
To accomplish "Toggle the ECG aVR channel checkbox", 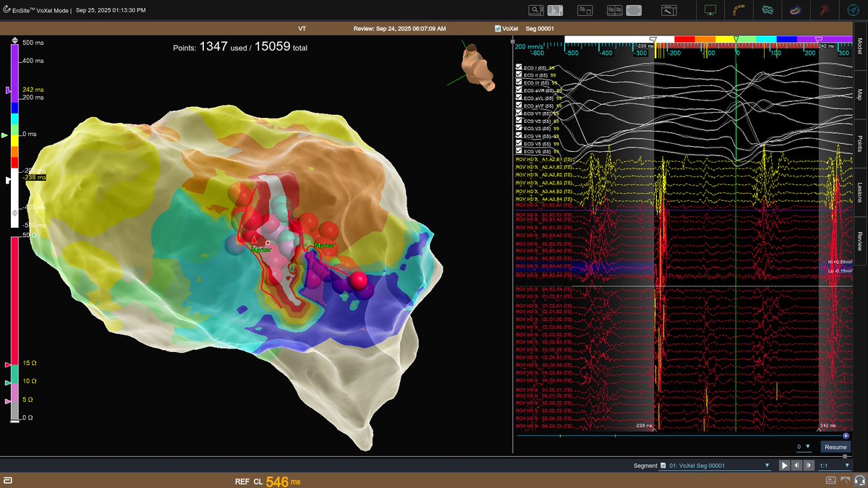I will point(519,90).
